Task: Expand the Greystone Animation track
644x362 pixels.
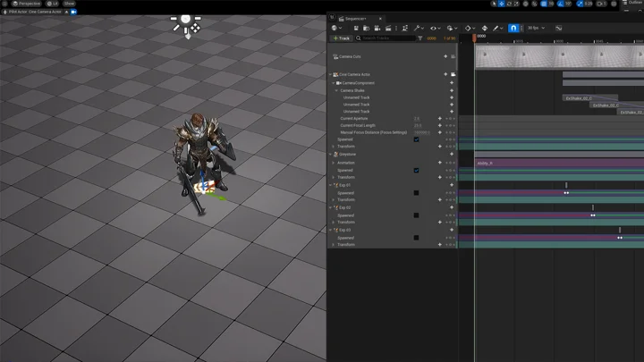Action: pyautogui.click(x=334, y=163)
